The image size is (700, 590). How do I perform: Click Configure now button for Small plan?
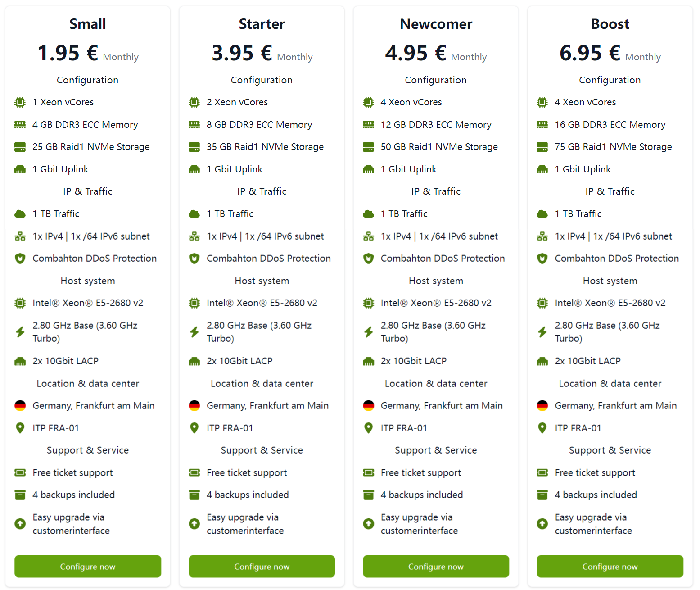tap(88, 566)
